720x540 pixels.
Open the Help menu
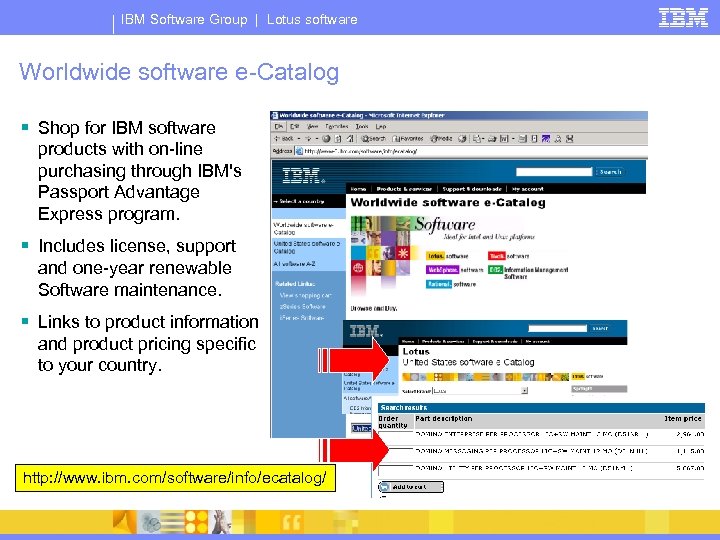point(381,126)
